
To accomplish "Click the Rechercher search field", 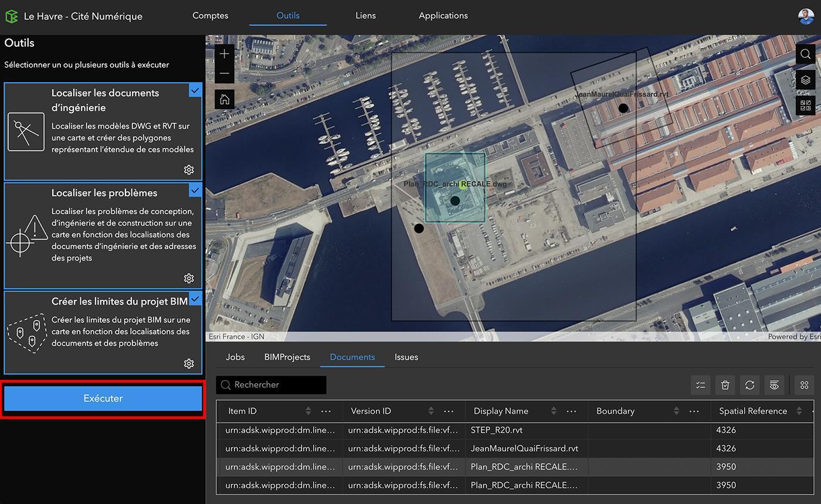I will pos(271,385).
